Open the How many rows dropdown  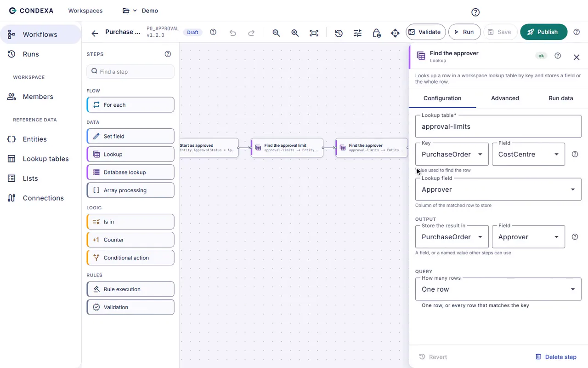click(498, 289)
